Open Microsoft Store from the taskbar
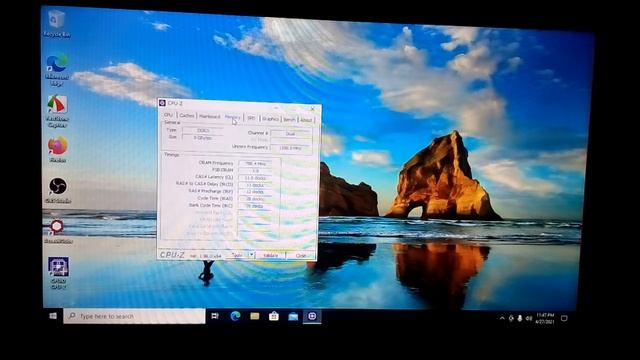Image resolution: width=640 pixels, height=360 pixels. [x=274, y=316]
